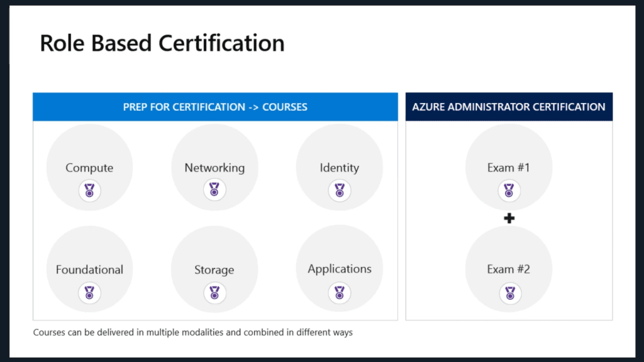The image size is (644, 362).
Task: Select the Exam #2 label
Action: [508, 269]
